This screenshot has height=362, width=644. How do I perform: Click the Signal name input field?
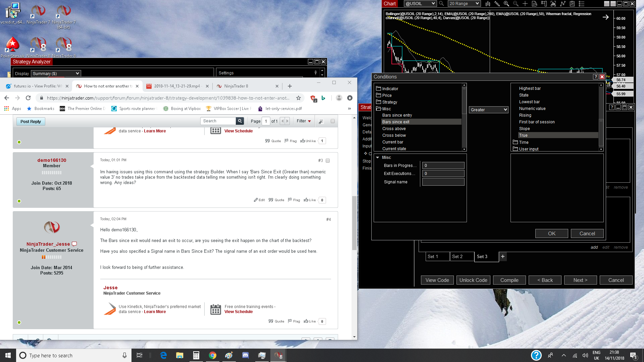tap(443, 182)
